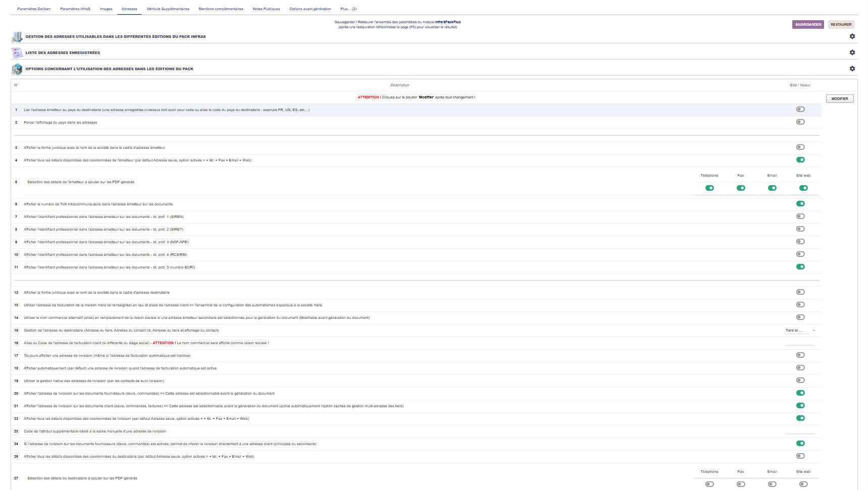Open the recipient address management dropdown
Screen dimensions: 868x490
point(800,331)
